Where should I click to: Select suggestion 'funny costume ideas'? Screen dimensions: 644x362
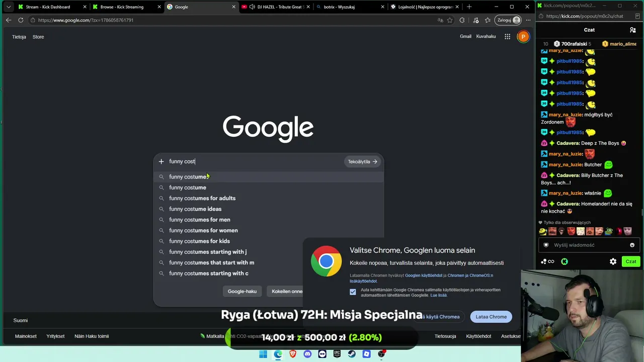[x=269, y=209]
